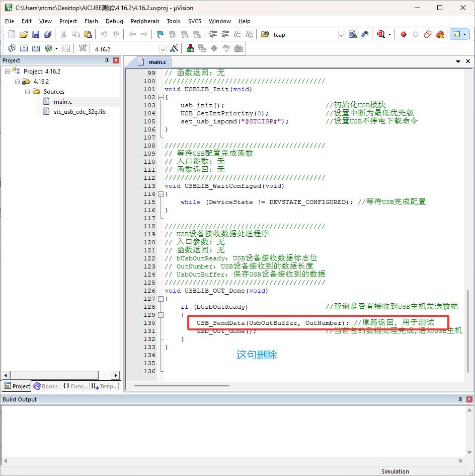Select stc_usb_cdc_32g.lib in project tree
The image size is (475, 476).
pos(80,112)
